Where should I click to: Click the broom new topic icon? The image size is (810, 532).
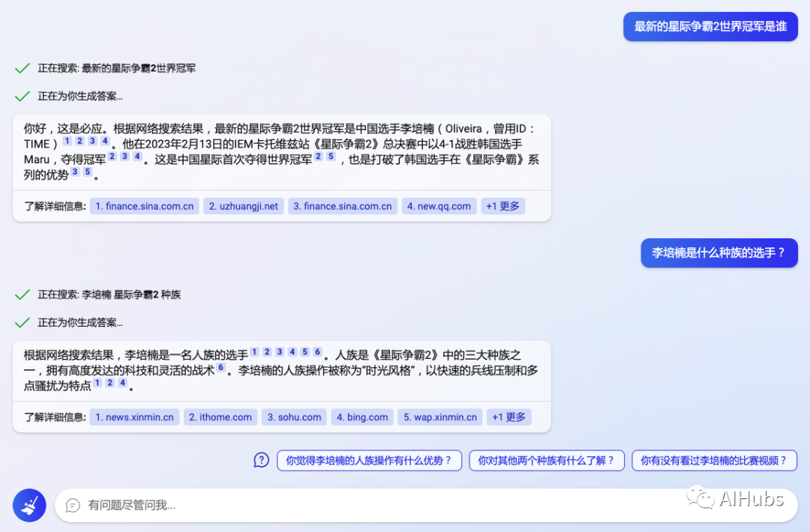29,505
